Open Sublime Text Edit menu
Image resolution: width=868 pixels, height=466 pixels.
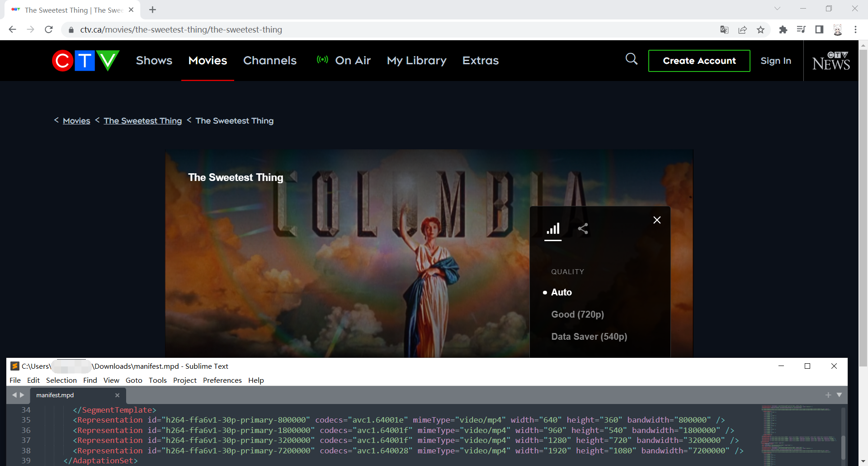33,380
